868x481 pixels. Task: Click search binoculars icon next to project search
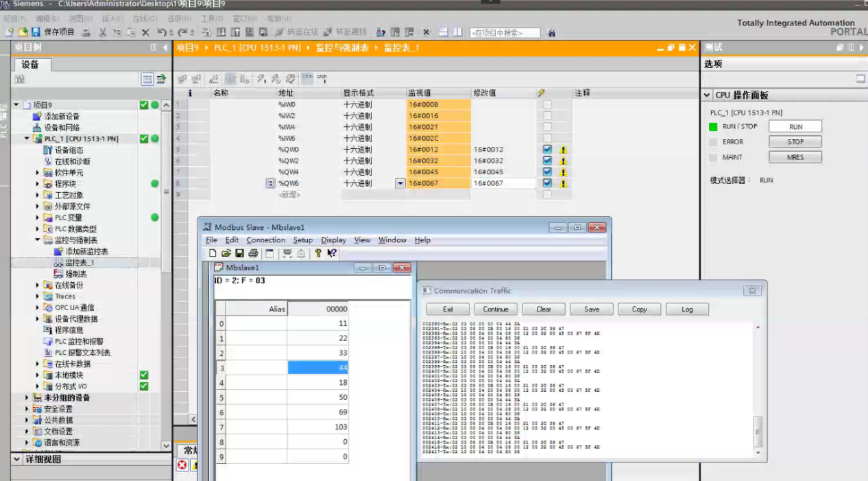[x=551, y=32]
